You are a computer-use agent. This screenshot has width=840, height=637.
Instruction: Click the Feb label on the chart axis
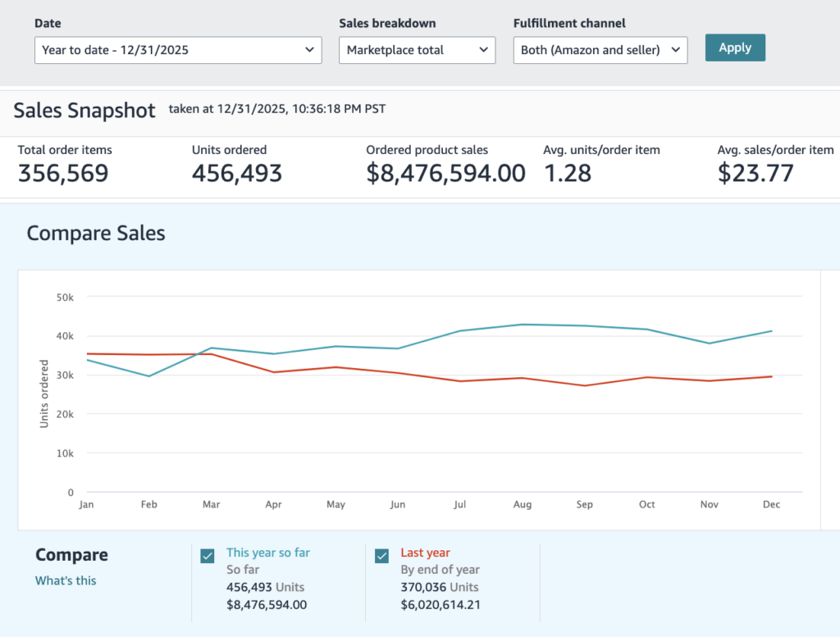point(149,504)
